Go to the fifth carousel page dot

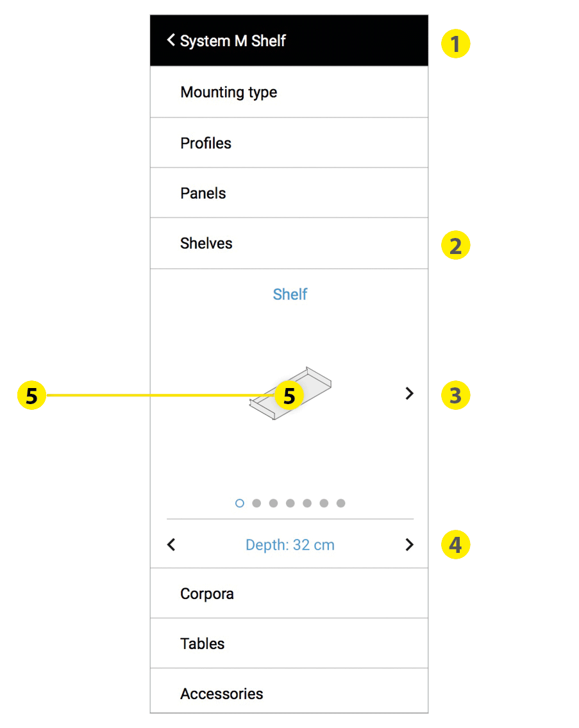coord(307,504)
